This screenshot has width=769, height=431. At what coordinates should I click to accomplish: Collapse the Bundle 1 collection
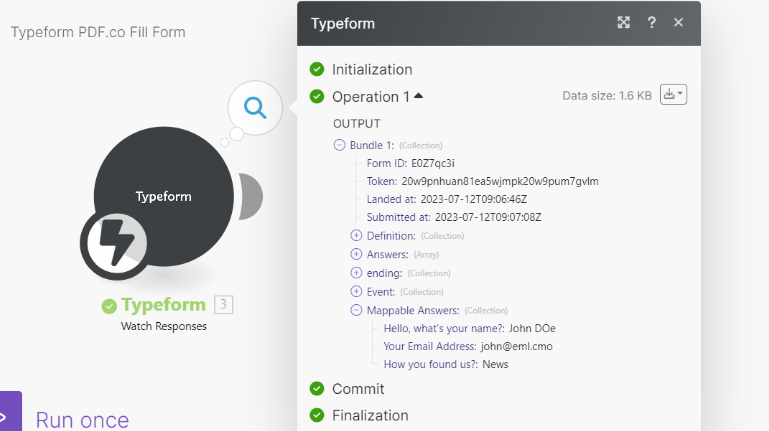pos(339,145)
